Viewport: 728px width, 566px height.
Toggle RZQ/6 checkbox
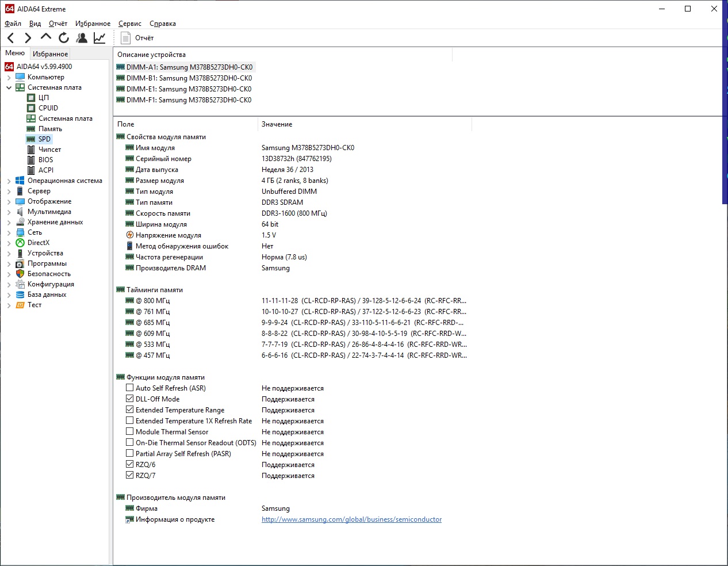(130, 464)
